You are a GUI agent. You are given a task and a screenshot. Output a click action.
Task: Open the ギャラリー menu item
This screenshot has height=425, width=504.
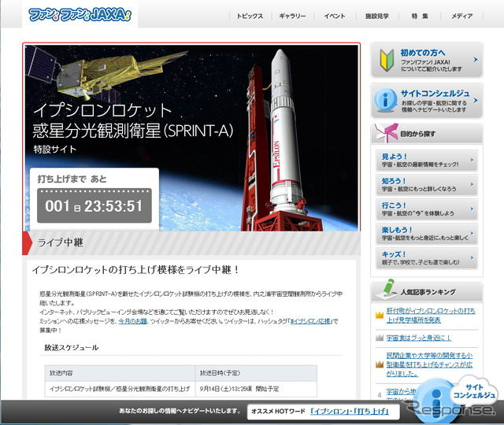click(x=292, y=16)
